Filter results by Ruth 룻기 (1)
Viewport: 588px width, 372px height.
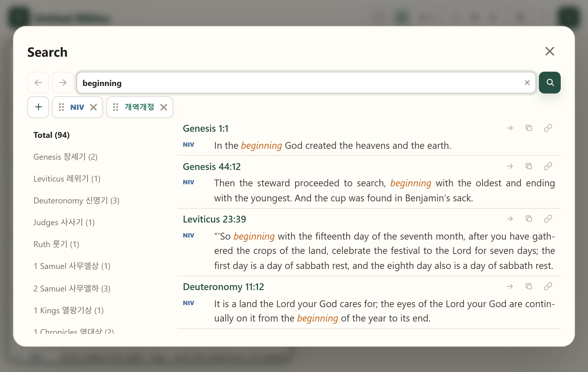click(x=56, y=244)
